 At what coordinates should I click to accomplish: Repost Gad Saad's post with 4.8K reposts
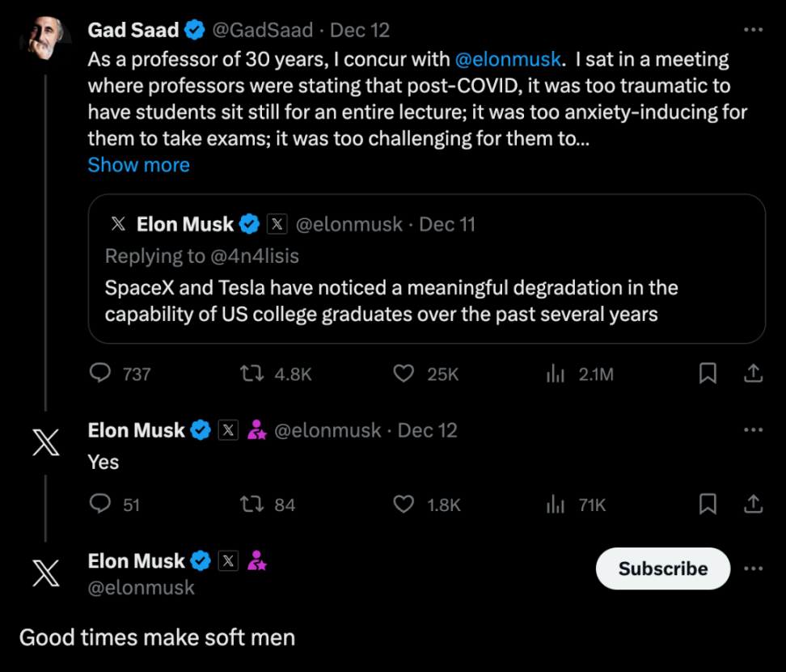250,373
